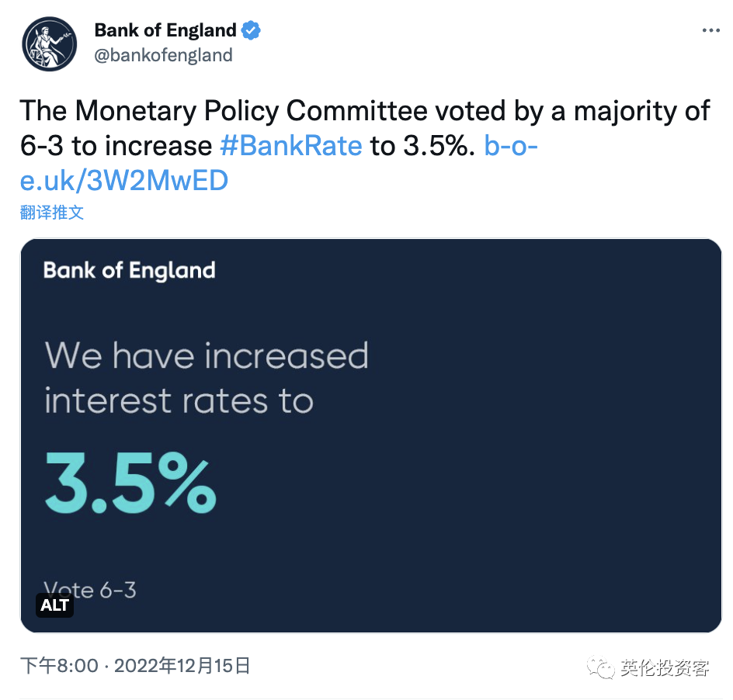Show the ALT image description badge
The height and width of the screenshot is (700, 733).
pos(54,605)
